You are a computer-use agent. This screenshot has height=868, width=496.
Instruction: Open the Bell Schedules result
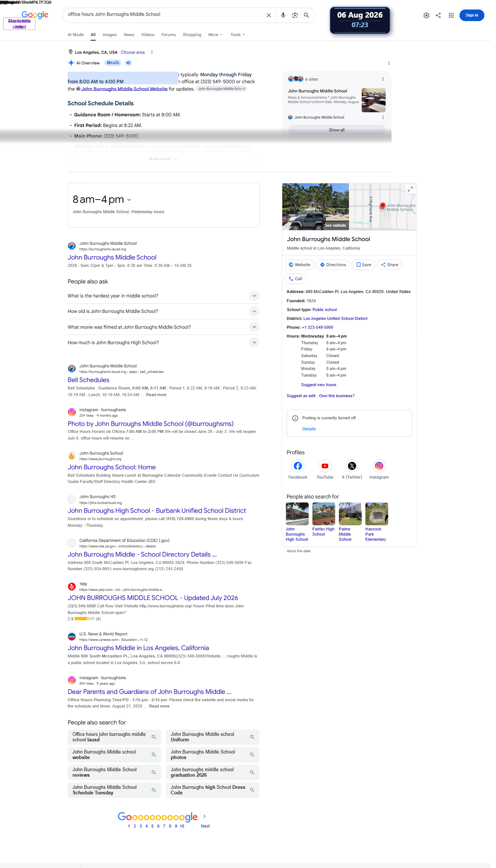click(88, 380)
